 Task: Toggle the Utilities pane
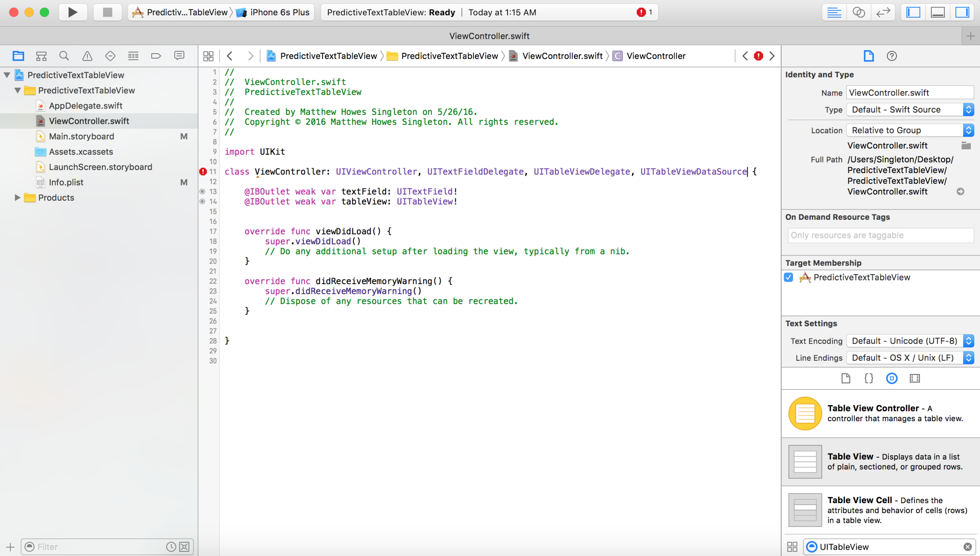pos(962,12)
